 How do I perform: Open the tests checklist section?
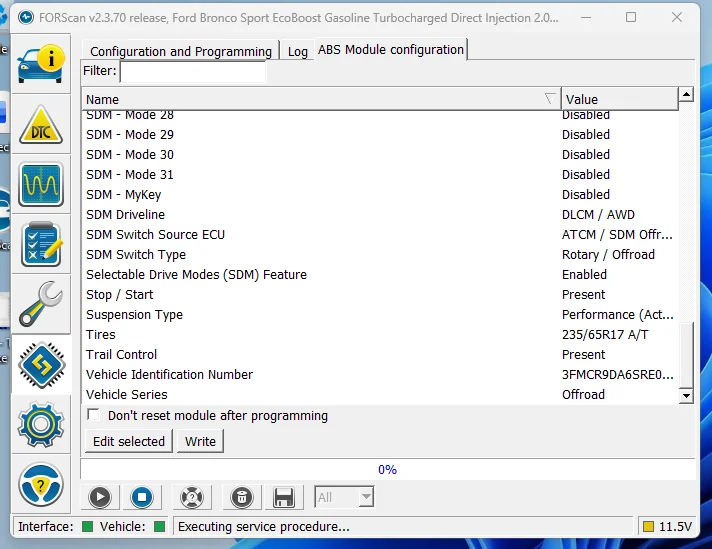[40, 245]
